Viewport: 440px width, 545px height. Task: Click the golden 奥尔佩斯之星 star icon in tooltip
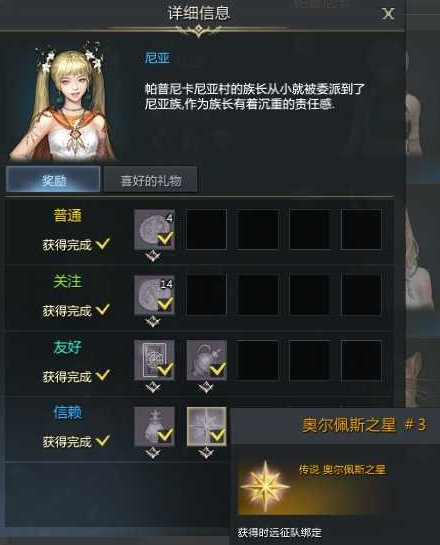266,485
